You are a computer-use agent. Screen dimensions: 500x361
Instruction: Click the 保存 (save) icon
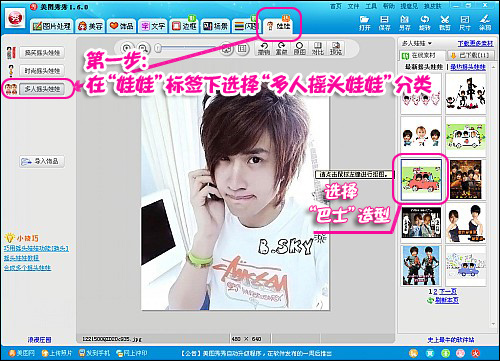[x=384, y=23]
